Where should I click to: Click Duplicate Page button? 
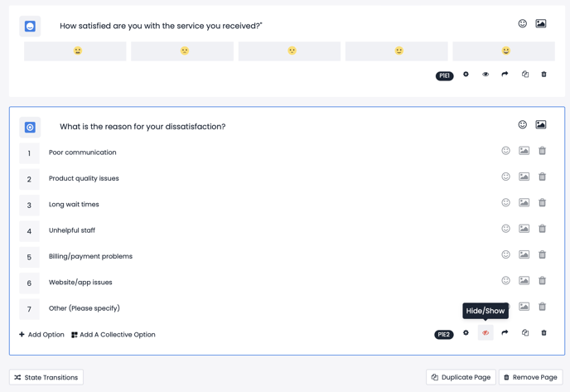[x=461, y=377]
